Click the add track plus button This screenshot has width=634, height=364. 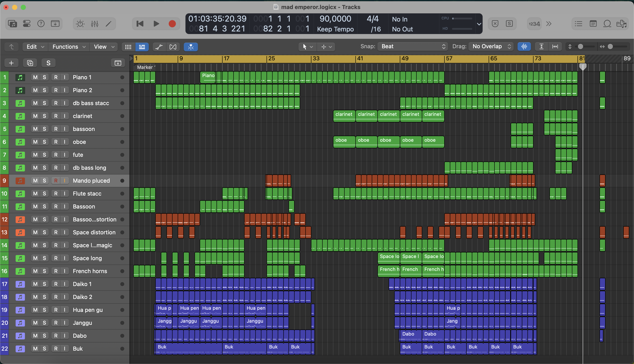11,63
